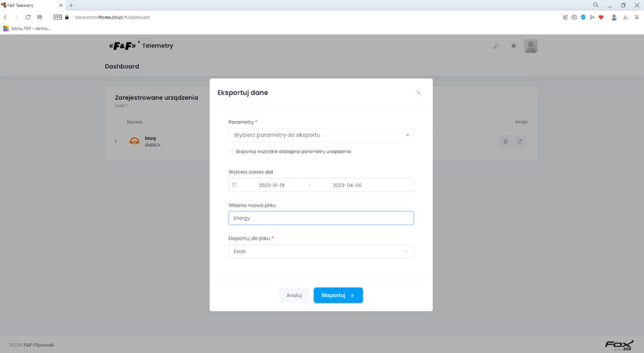Click the browser profile icon
The image size is (644, 353).
click(614, 17)
